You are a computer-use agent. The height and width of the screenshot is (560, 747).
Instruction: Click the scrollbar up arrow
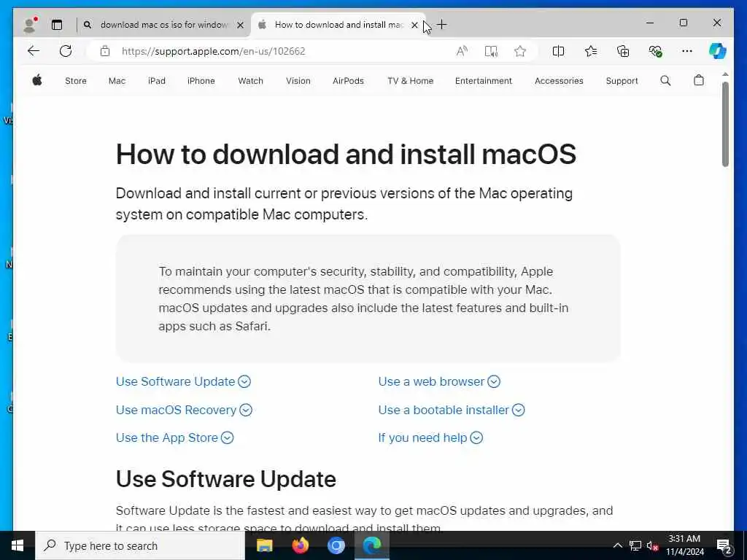pos(725,75)
